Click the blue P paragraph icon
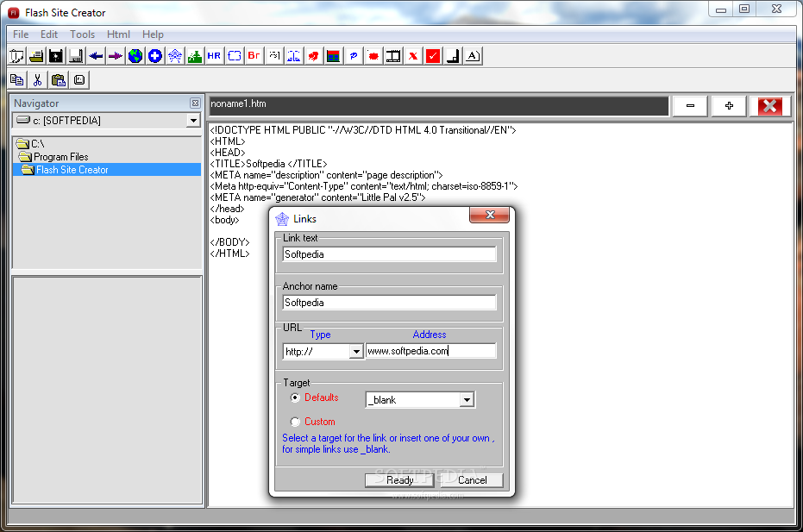The width and height of the screenshot is (803, 532). click(353, 56)
